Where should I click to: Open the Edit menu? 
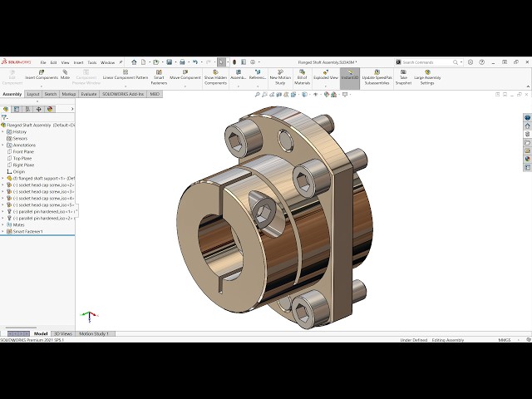coord(53,62)
